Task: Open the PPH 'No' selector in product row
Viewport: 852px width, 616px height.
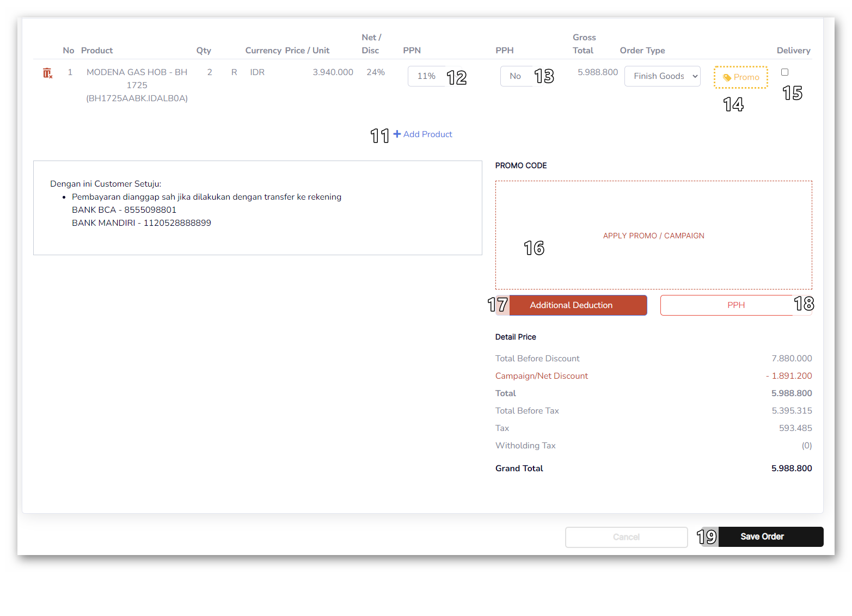Action: 516,76
